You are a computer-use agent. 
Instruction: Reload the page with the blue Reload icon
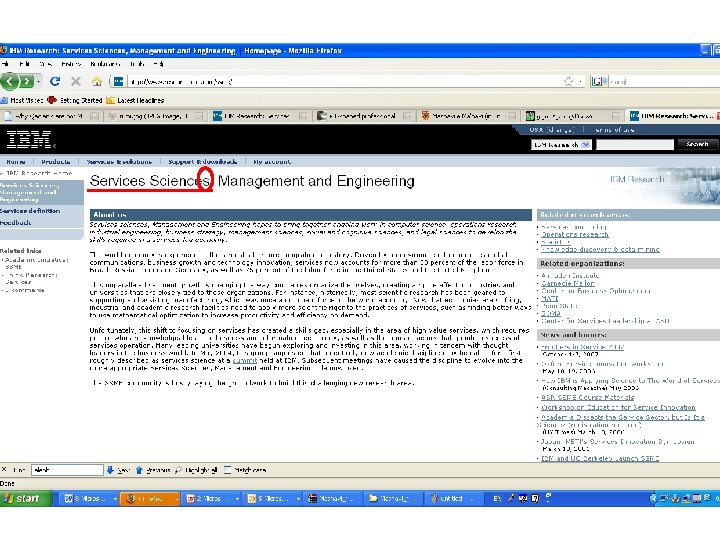coord(55,81)
